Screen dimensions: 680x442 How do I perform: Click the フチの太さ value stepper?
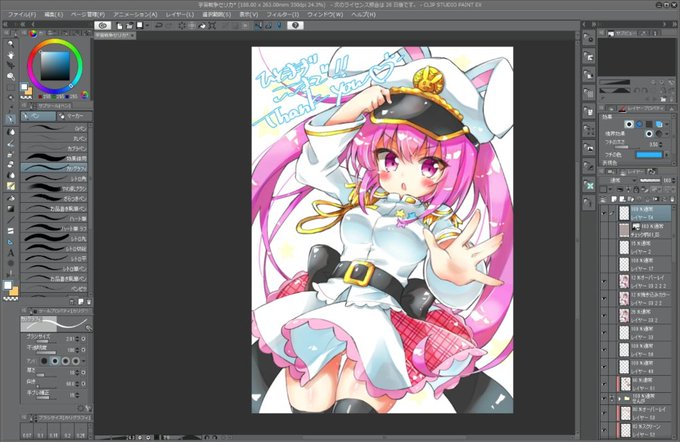pos(661,144)
